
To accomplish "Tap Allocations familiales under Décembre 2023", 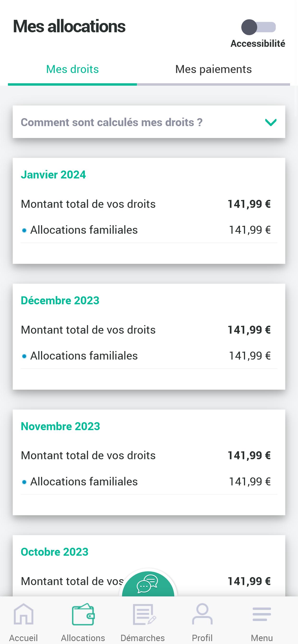I will point(84,356).
